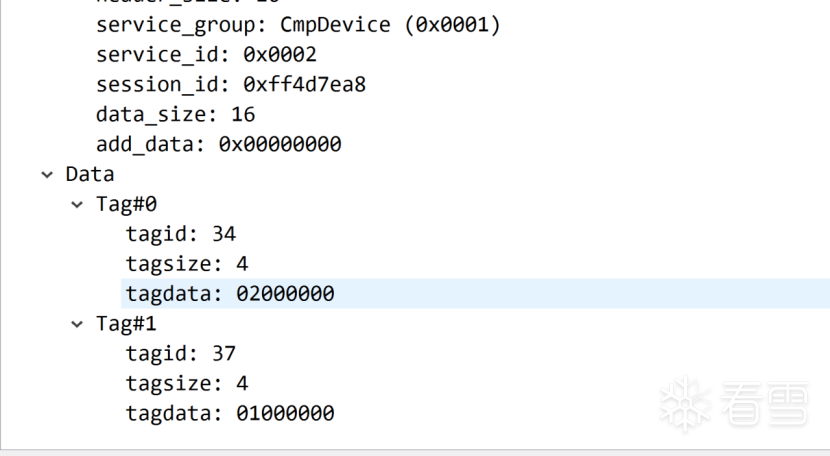Screen dimensions: 830x456
Task: Select the service_group CmpDevice row
Action: (298, 25)
